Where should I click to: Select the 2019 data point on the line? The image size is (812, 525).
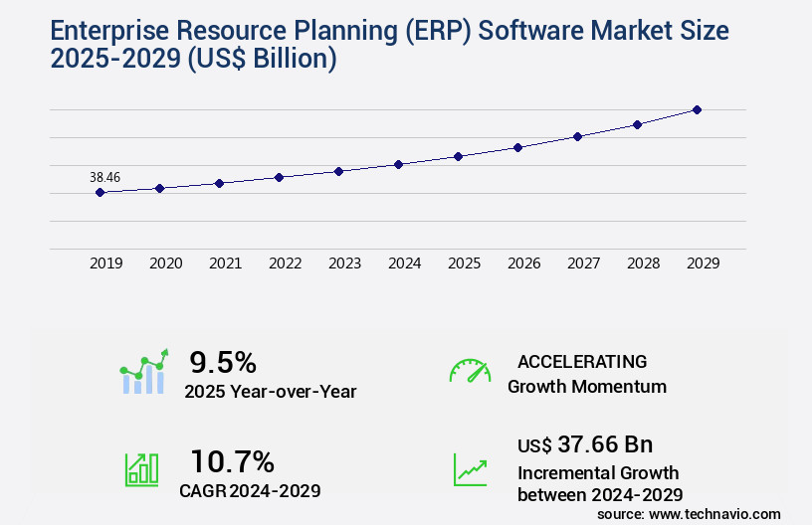coord(101,192)
